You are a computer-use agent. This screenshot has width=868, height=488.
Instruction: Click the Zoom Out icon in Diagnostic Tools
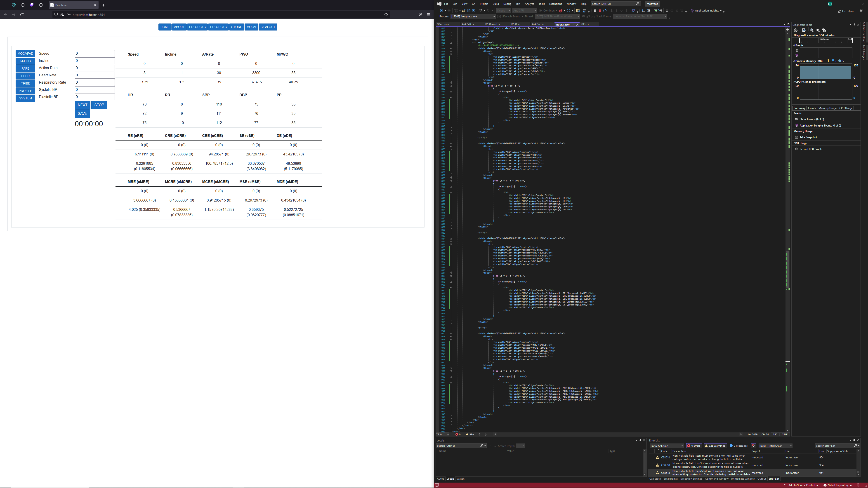[818, 30]
